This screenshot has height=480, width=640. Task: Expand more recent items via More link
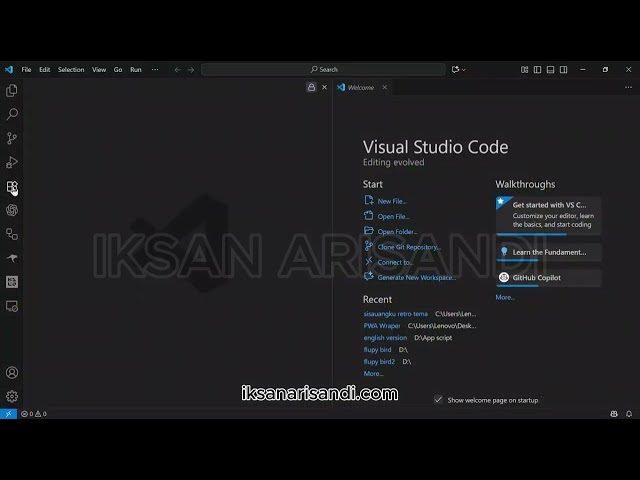[373, 373]
